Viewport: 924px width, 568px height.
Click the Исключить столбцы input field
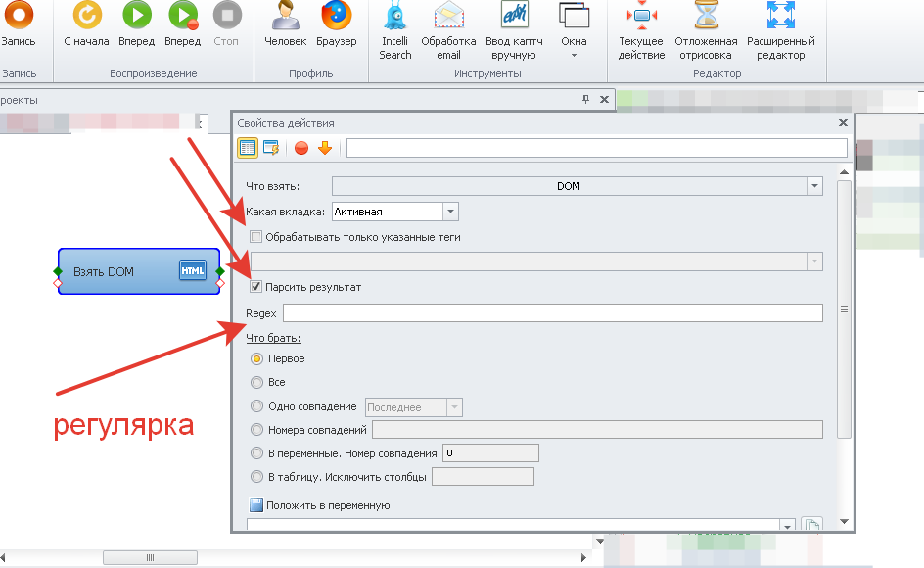[483, 477]
